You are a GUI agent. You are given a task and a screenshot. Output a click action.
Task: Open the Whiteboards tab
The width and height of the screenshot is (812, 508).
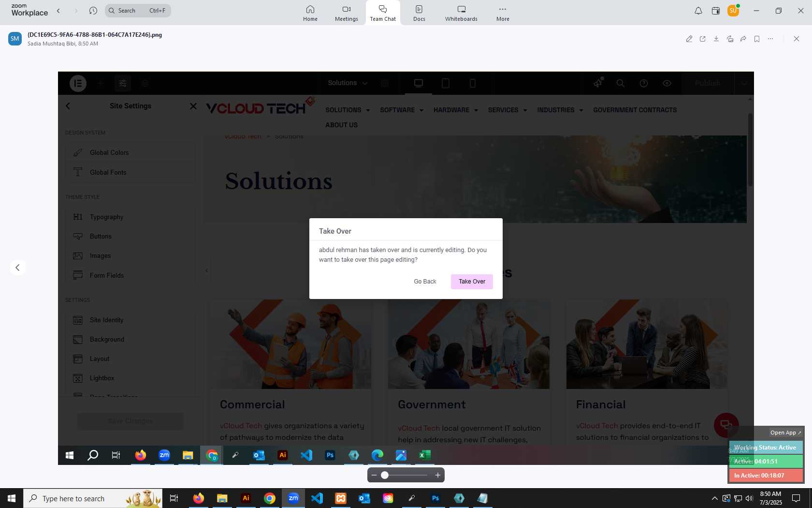click(461, 13)
